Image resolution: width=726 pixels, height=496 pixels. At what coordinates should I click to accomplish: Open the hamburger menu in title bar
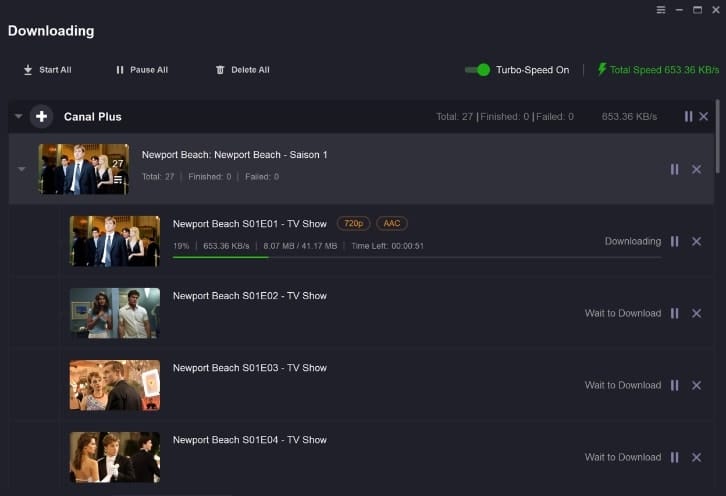pos(661,10)
